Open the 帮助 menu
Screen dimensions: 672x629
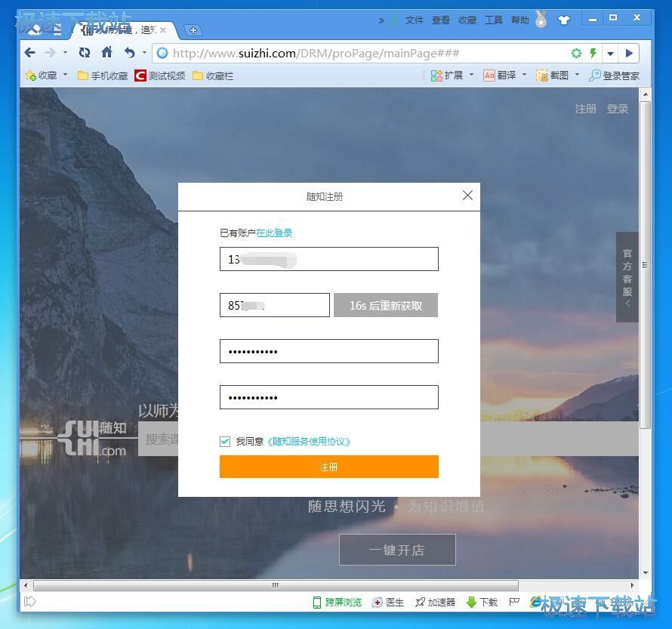(x=520, y=20)
